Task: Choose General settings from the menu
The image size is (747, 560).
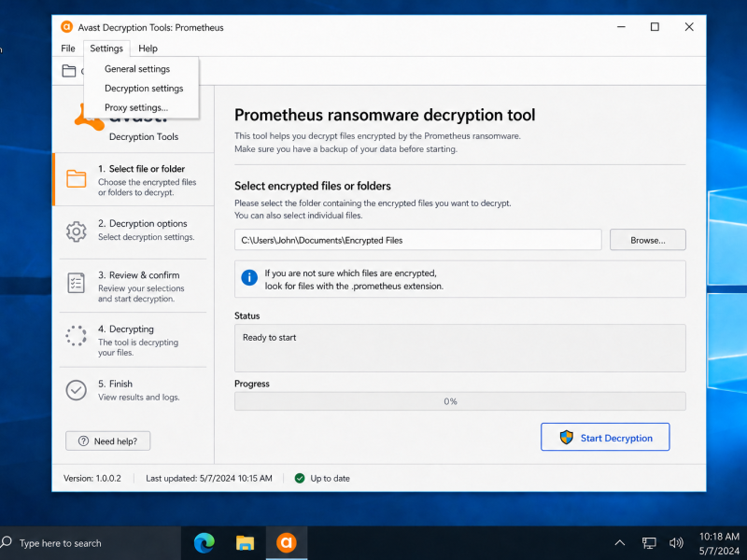Action: click(x=141, y=68)
